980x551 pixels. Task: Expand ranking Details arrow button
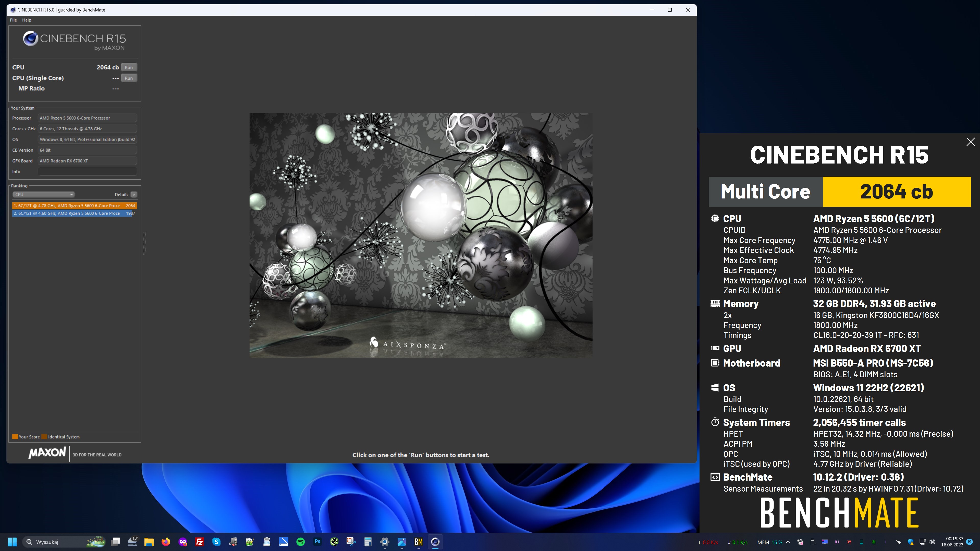click(x=134, y=194)
